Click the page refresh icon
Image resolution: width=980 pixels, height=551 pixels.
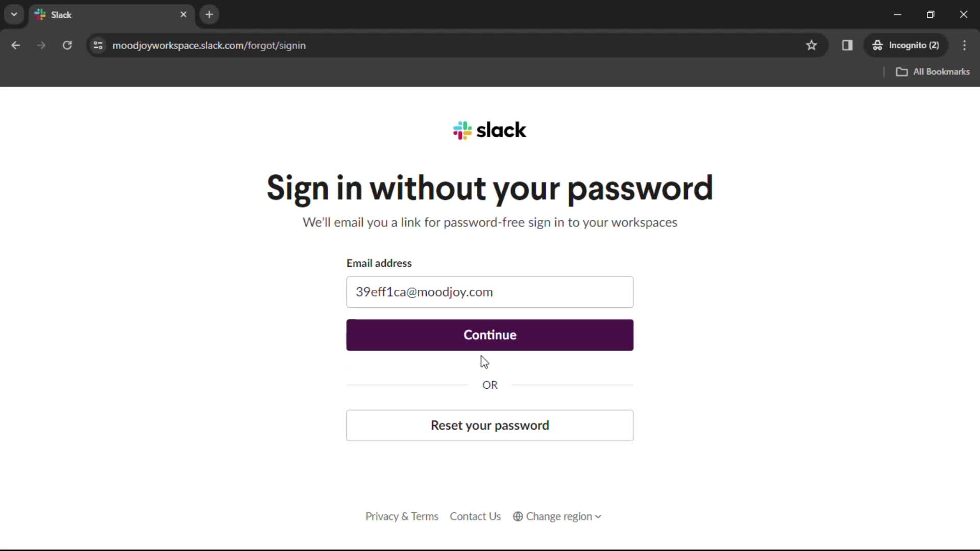(67, 45)
